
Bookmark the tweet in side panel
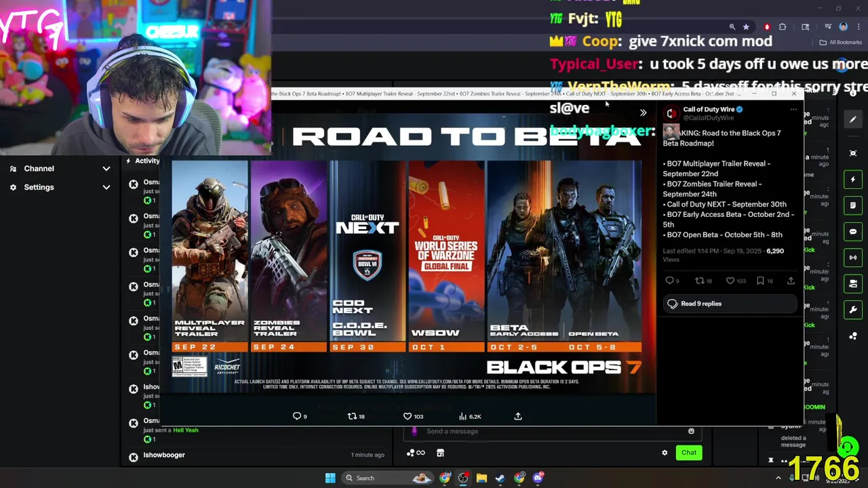pos(761,281)
